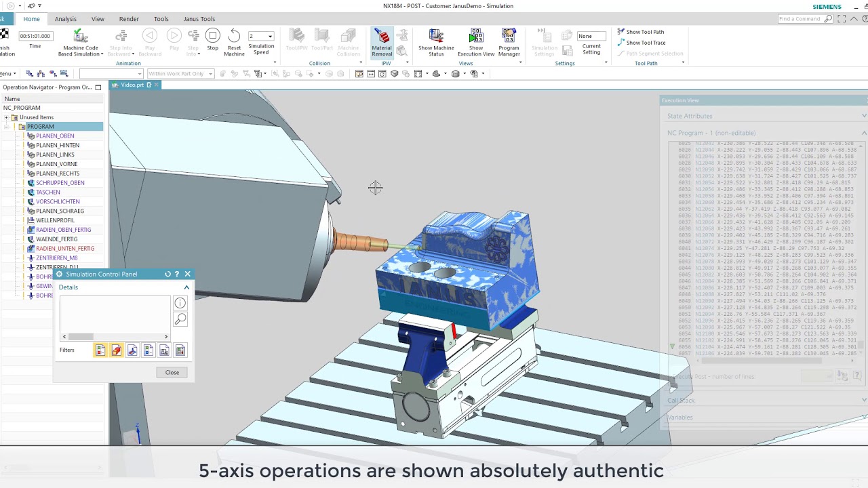Collapse the Details section in Simulation Control Panel

coord(186,287)
